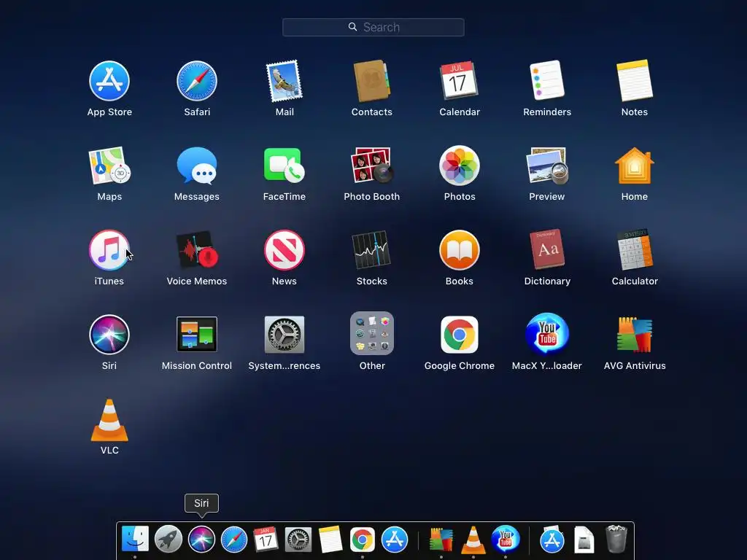Image resolution: width=747 pixels, height=560 pixels.
Task: Open Dictionary app
Action: 547,249
